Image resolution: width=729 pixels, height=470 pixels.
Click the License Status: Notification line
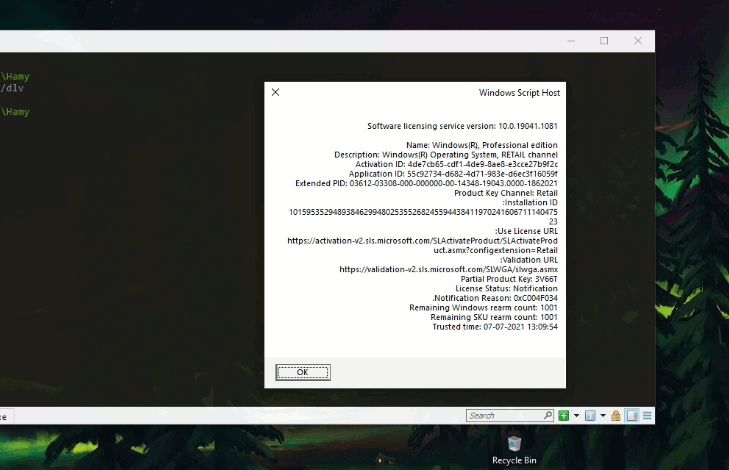506,288
